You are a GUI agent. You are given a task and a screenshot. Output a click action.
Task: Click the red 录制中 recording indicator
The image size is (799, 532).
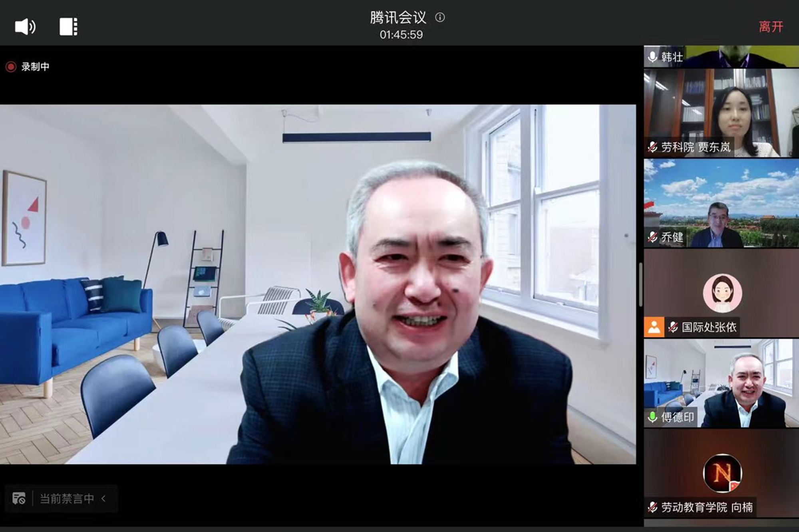11,67
